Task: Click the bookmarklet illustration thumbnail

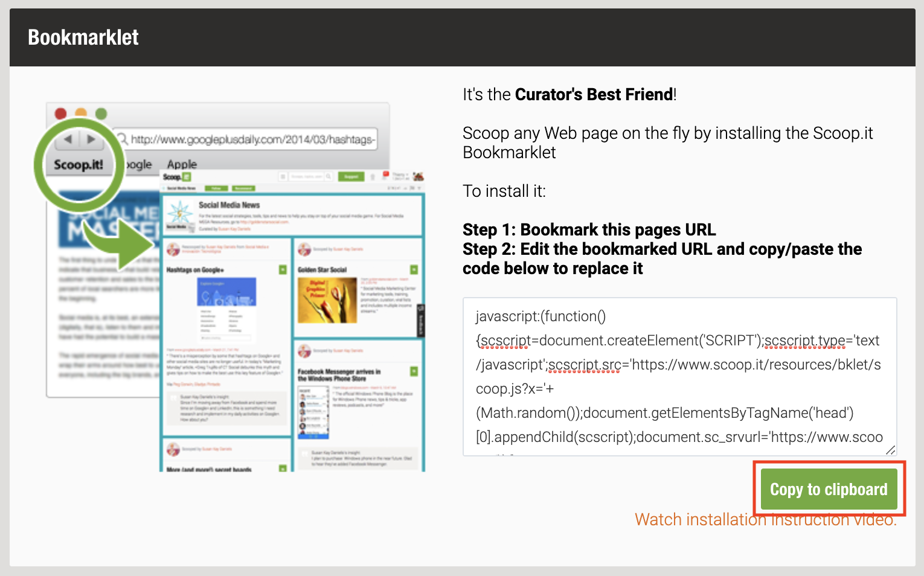Action: 230,287
